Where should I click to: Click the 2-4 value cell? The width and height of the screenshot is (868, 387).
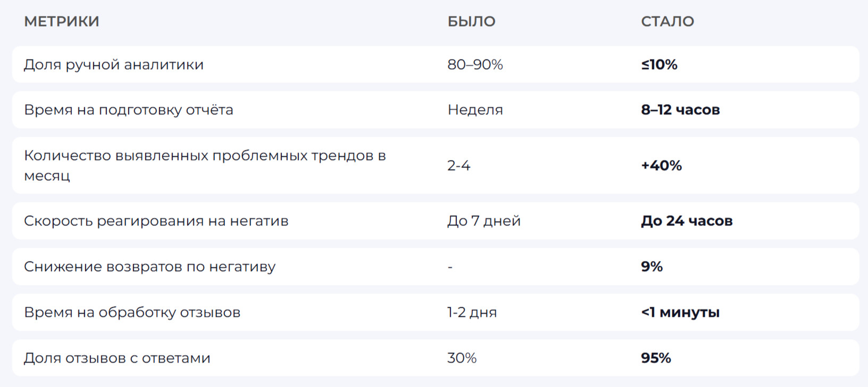pyautogui.click(x=458, y=166)
